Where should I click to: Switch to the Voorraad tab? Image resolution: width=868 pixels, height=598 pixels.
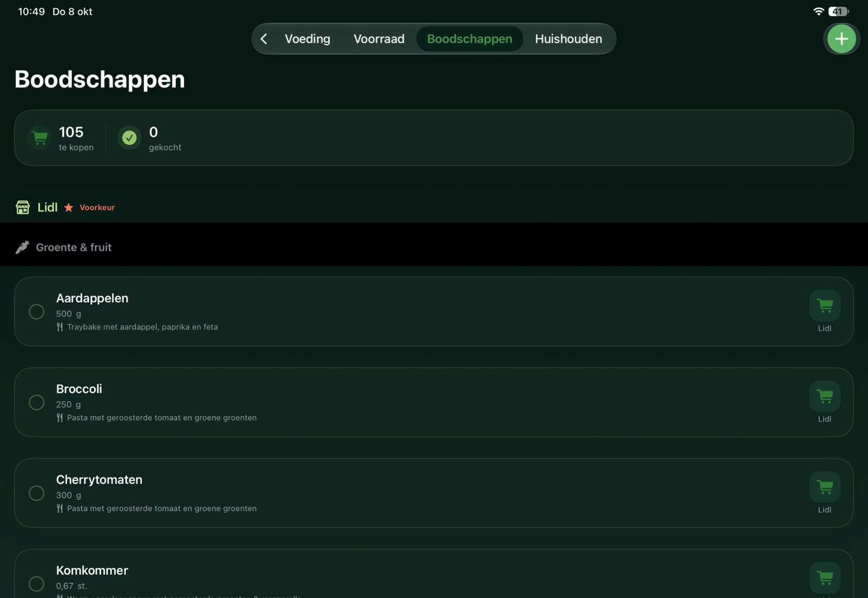(x=379, y=39)
